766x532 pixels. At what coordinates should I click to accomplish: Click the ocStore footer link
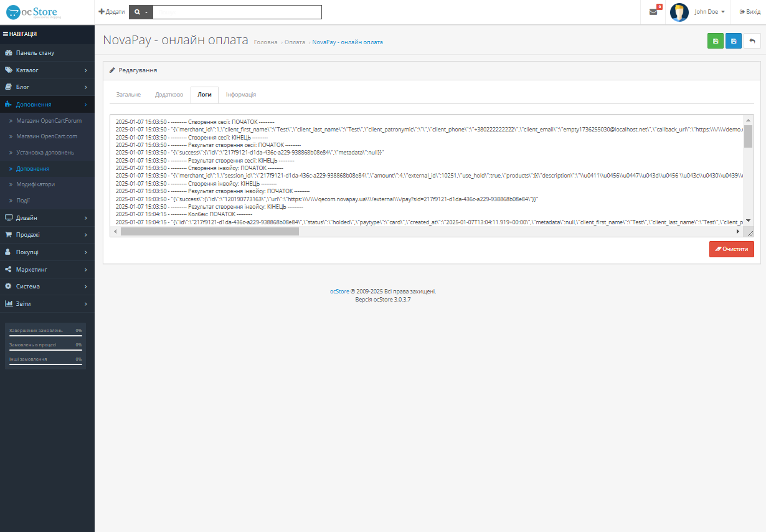coord(339,291)
